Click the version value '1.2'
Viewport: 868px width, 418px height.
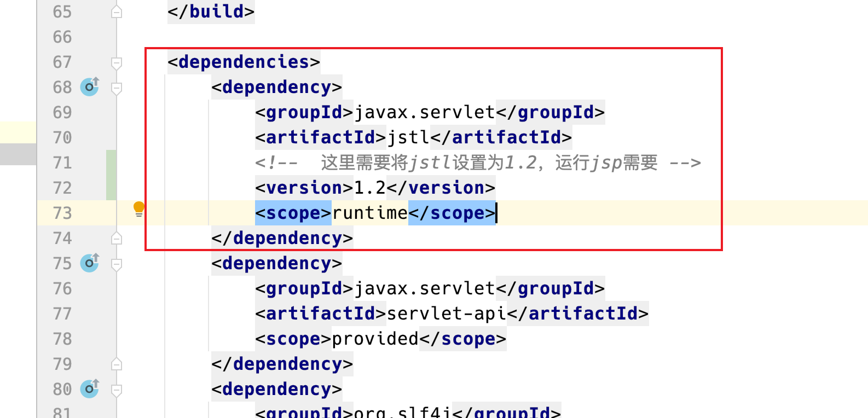(x=370, y=188)
